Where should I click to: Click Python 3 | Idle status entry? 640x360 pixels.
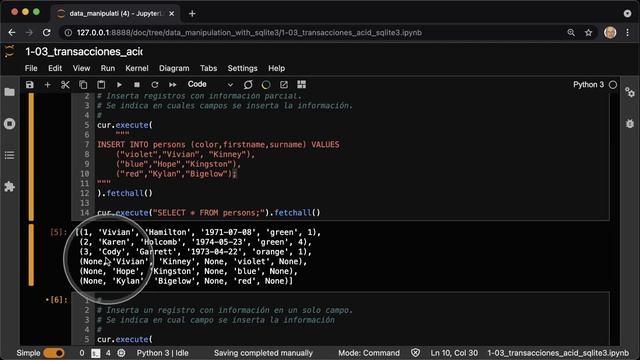coord(162,353)
